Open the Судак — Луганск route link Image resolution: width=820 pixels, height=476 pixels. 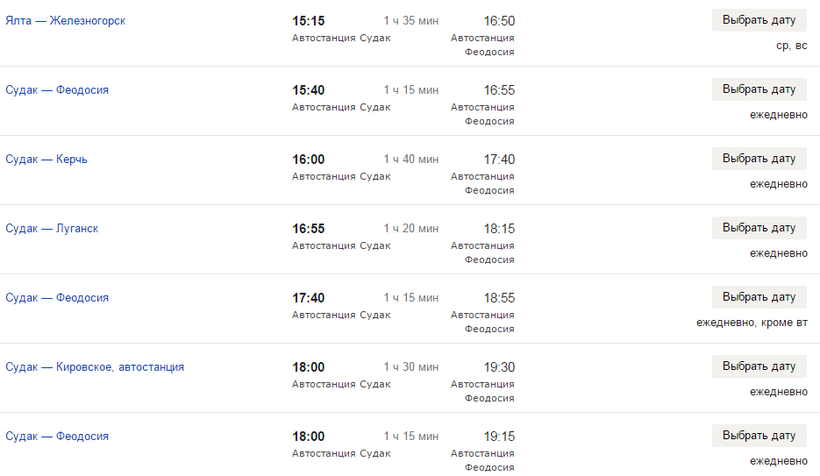[x=52, y=229]
